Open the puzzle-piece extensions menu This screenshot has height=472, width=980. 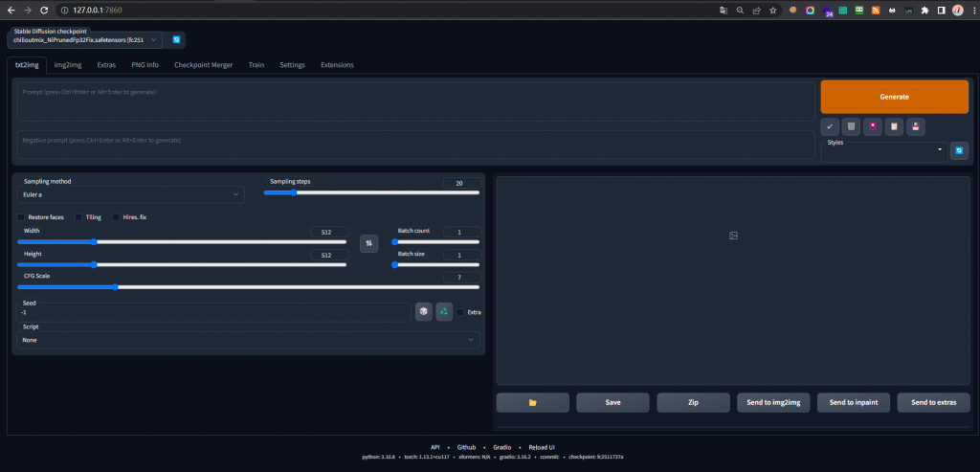click(x=925, y=10)
